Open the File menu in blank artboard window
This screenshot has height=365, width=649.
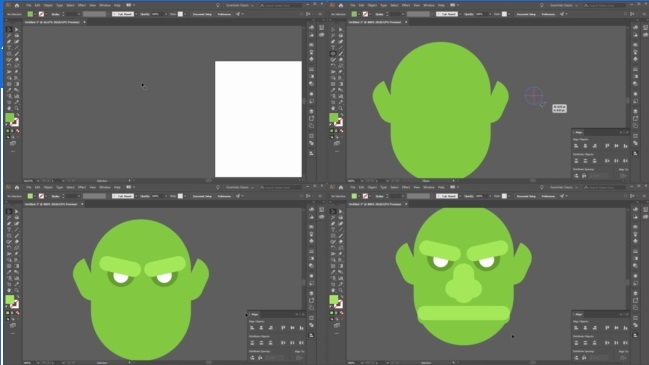(x=29, y=5)
